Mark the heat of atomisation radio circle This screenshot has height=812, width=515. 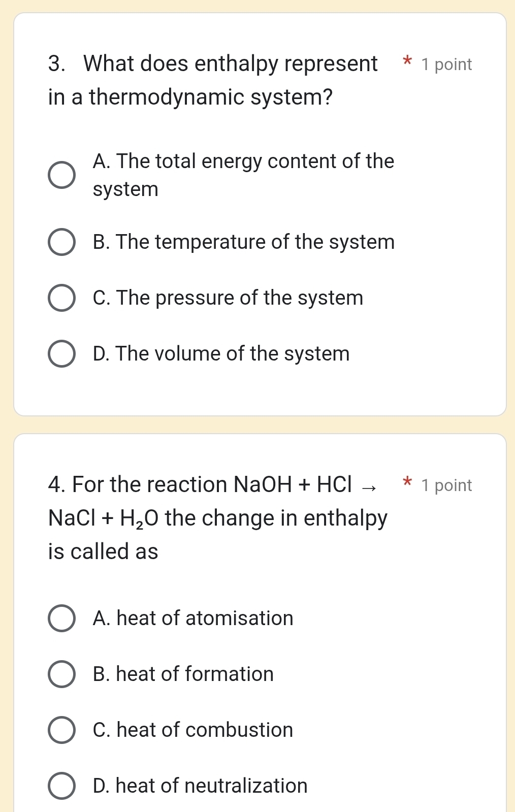(x=62, y=619)
